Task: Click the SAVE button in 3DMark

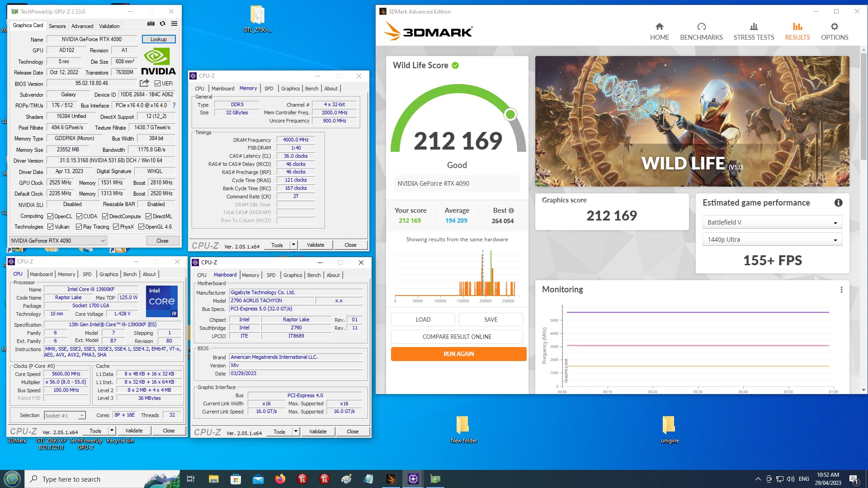Action: click(x=491, y=319)
